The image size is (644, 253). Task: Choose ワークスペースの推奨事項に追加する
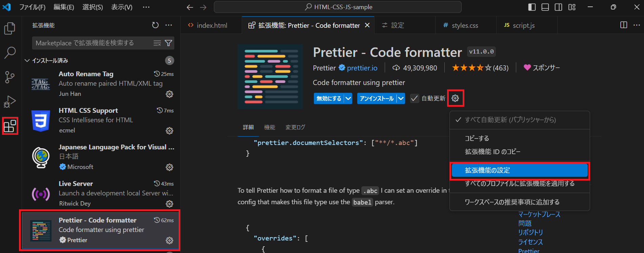point(520,202)
